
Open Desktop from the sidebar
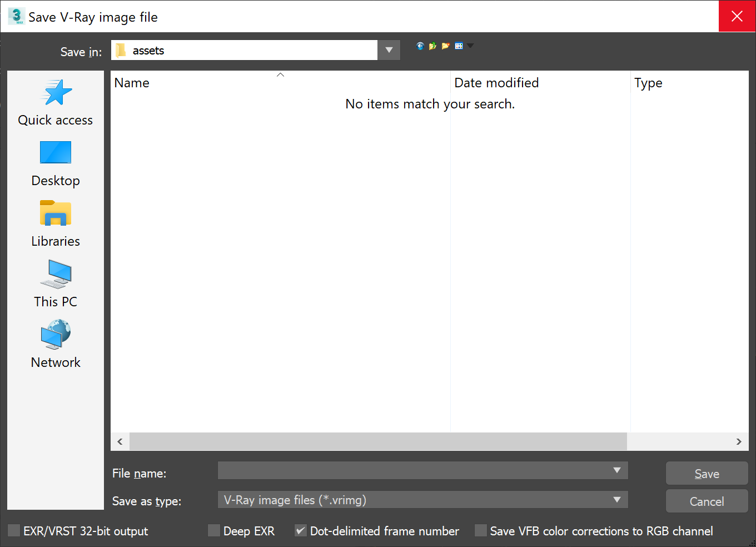[55, 164]
